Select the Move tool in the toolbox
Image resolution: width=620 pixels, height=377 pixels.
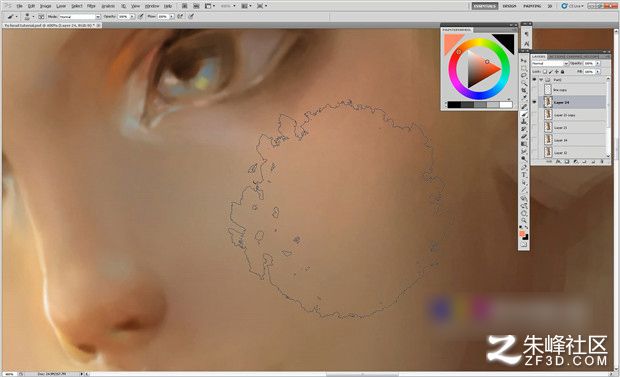tap(524, 61)
